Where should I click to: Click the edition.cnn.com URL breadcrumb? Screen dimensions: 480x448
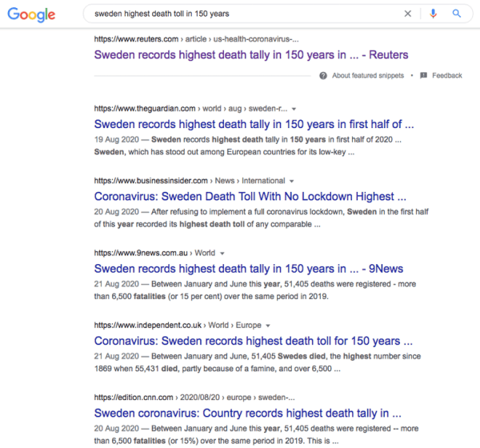(194, 398)
